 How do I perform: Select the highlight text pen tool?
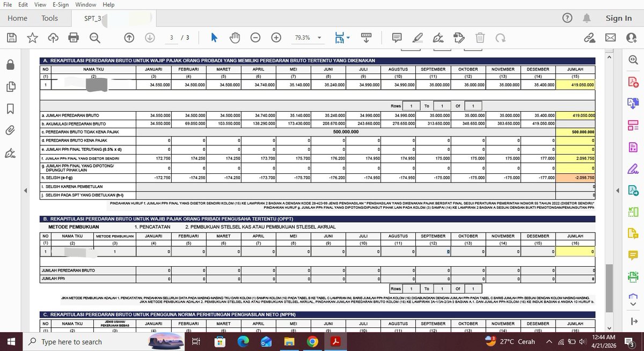pyautogui.click(x=418, y=38)
